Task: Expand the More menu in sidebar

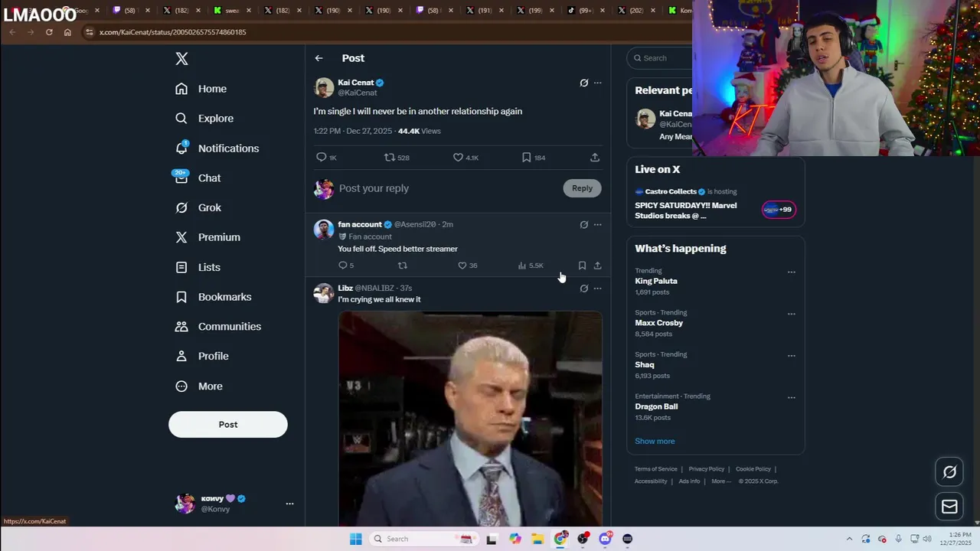Action: 198,386
